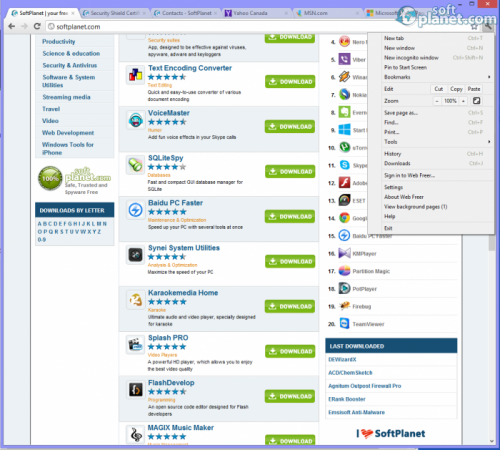This screenshot has height=450, width=500.
Task: Click the browser forward arrow
Action: tap(24, 26)
